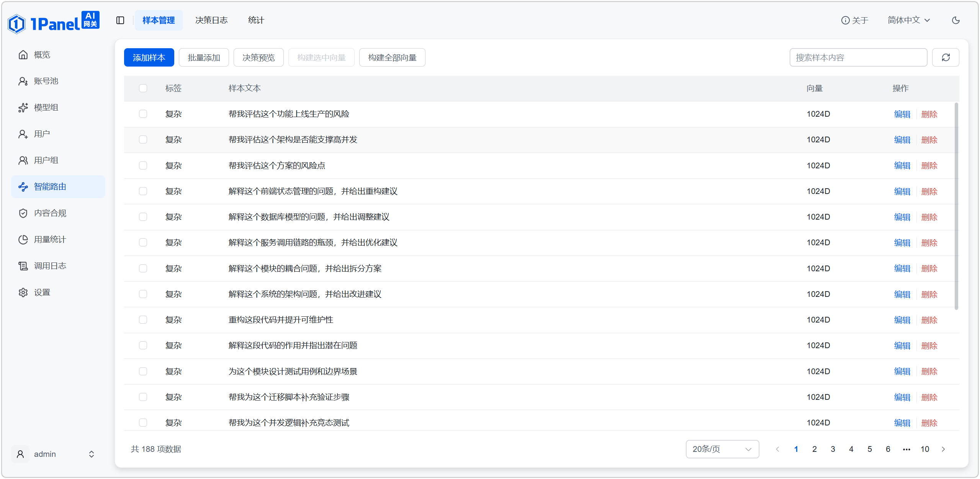Check row 解释这个服务调用链路的瓶颈
Image resolution: width=980 pixels, height=479 pixels.
pos(143,243)
